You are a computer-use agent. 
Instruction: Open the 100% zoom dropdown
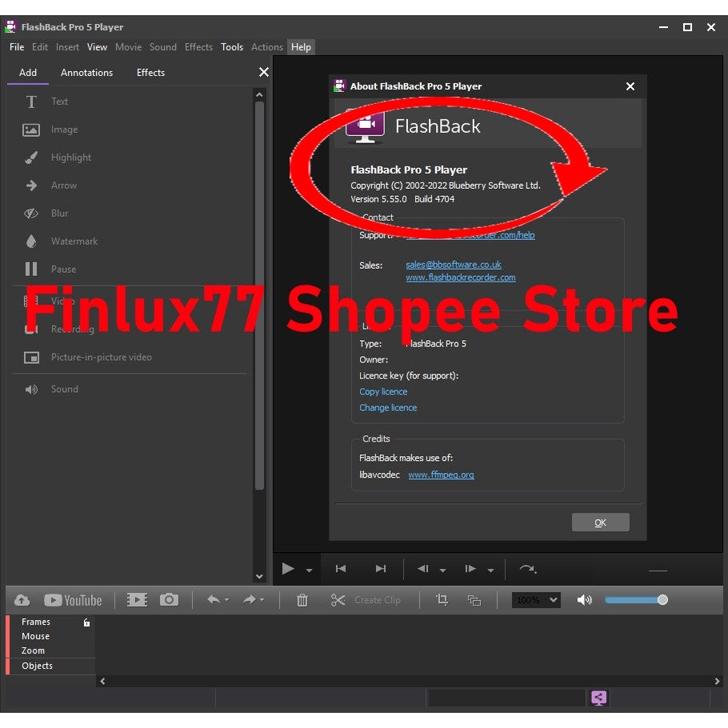(x=536, y=600)
